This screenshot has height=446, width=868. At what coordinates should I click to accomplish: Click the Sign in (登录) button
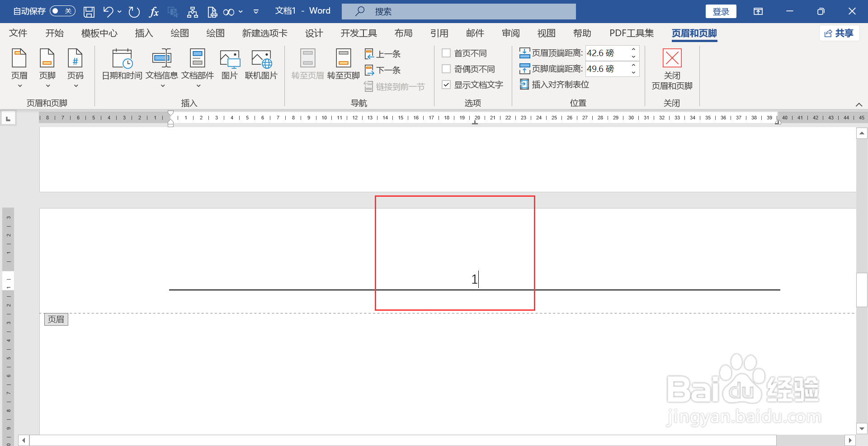(x=721, y=11)
